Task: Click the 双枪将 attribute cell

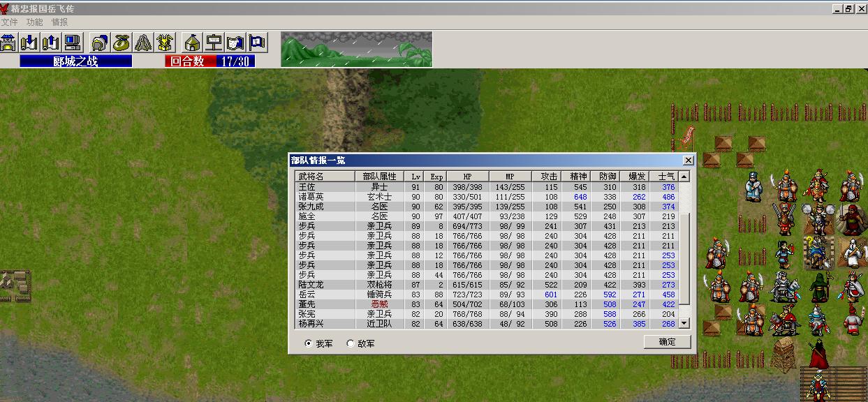Action: pyautogui.click(x=380, y=285)
